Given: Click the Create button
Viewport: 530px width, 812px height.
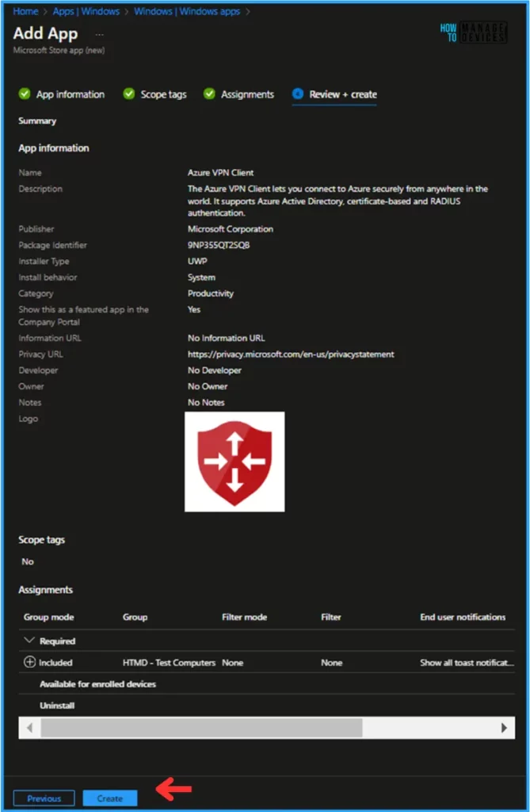Looking at the screenshot, I should 110,798.
